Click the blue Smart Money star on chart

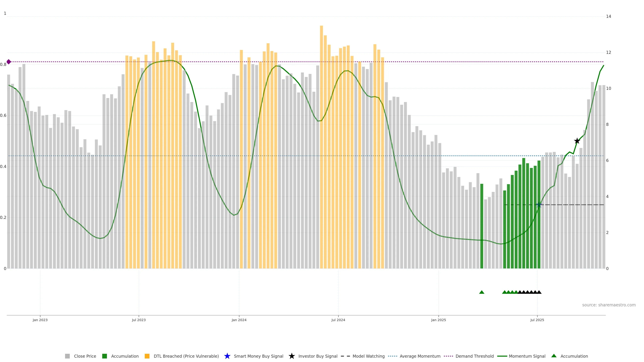point(539,205)
